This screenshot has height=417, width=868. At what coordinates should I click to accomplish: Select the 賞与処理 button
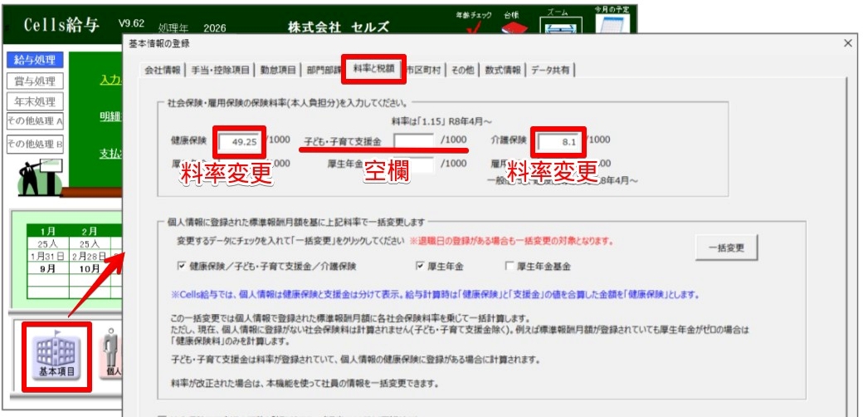click(34, 81)
